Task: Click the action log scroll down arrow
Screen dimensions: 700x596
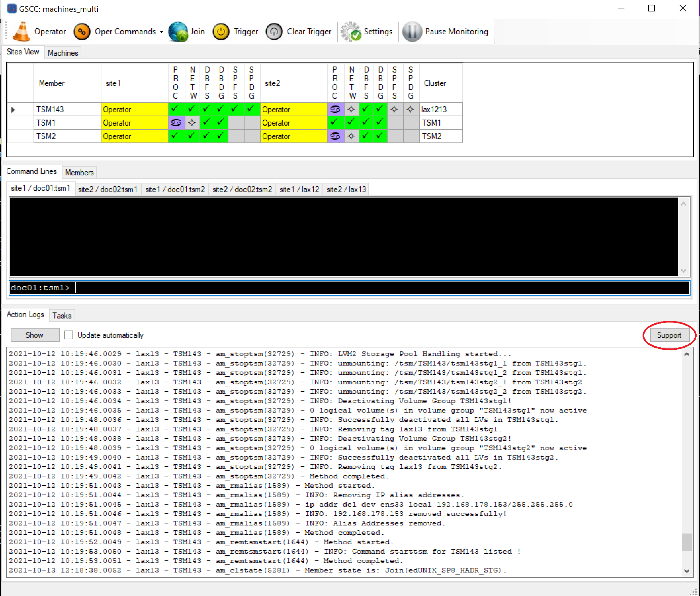Action: click(687, 571)
